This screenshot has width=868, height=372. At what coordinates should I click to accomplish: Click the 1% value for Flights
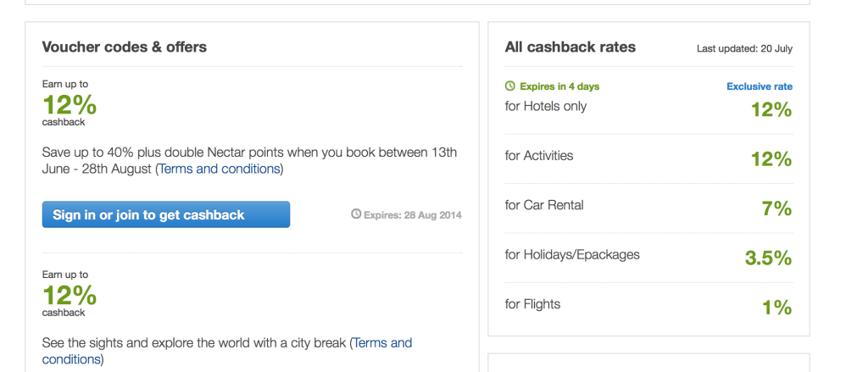(776, 307)
